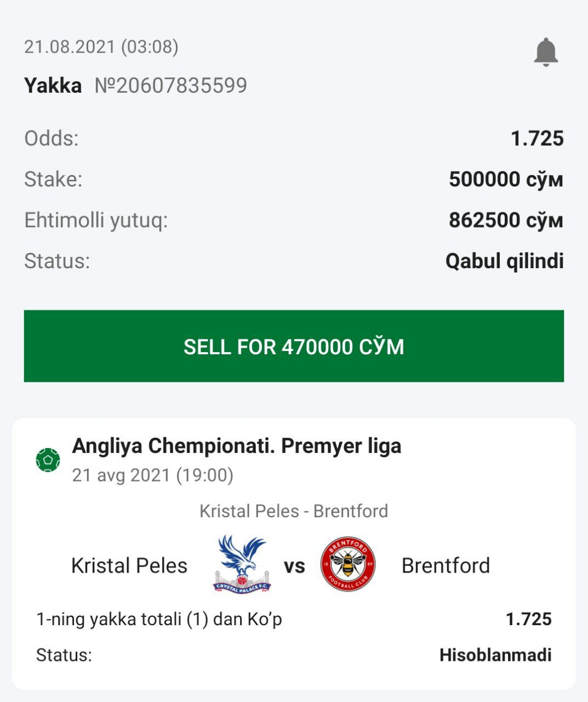This screenshot has width=588, height=702.
Task: Click the 500000 сўм stake amount
Action: (x=505, y=179)
